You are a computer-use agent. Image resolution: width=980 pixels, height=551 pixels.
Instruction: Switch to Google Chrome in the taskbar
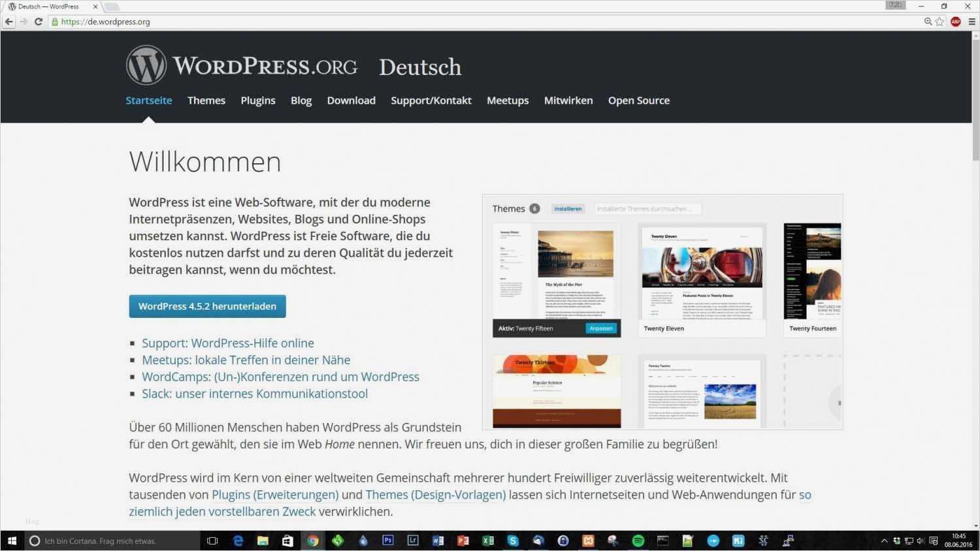coord(313,541)
